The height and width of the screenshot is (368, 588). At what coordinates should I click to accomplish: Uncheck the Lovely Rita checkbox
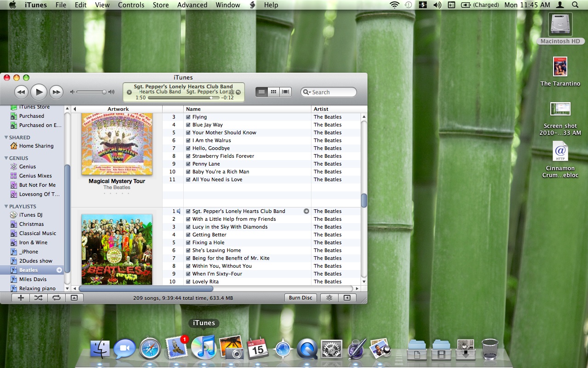pyautogui.click(x=188, y=282)
